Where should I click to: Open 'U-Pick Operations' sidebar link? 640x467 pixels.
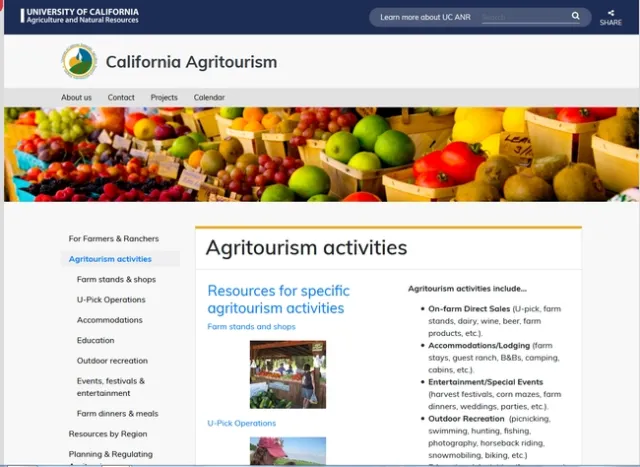click(111, 300)
